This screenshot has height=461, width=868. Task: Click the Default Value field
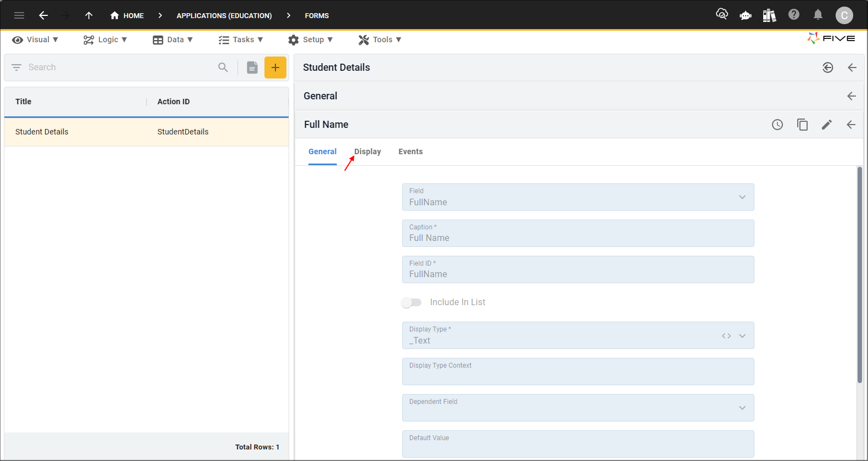click(x=578, y=443)
